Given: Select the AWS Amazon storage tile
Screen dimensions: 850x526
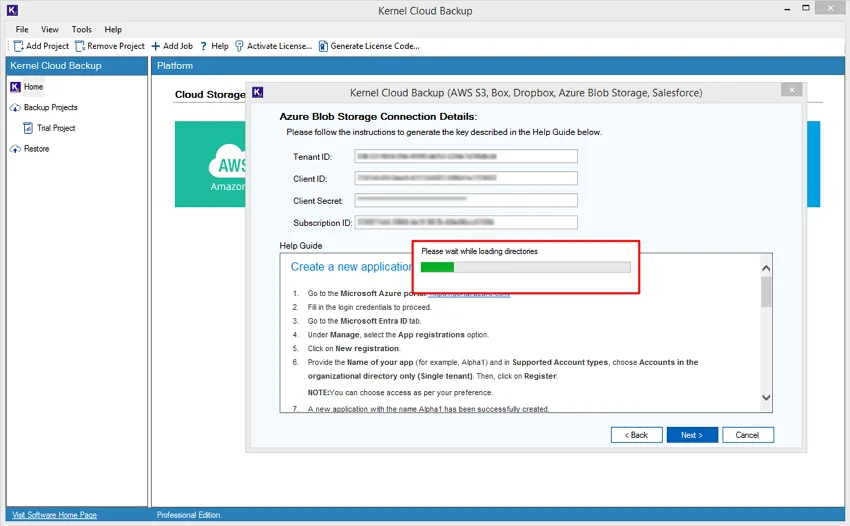Looking at the screenshot, I should pyautogui.click(x=210, y=164).
